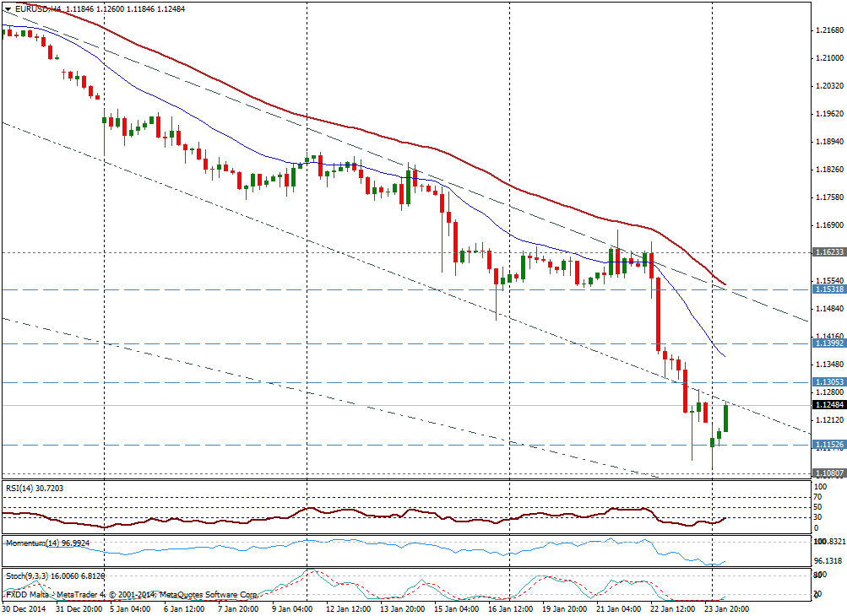Select the 1.10807 price tag on axis

[x=829, y=474]
